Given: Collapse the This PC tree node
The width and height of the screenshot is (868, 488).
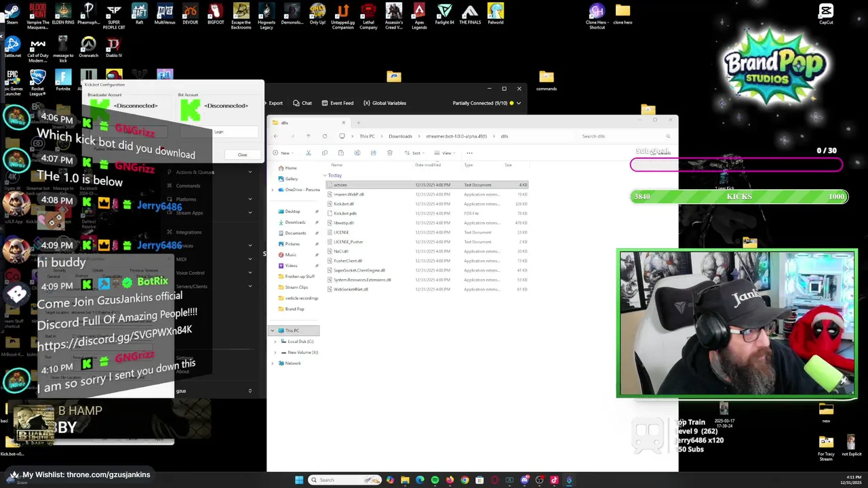Looking at the screenshot, I should tap(273, 331).
